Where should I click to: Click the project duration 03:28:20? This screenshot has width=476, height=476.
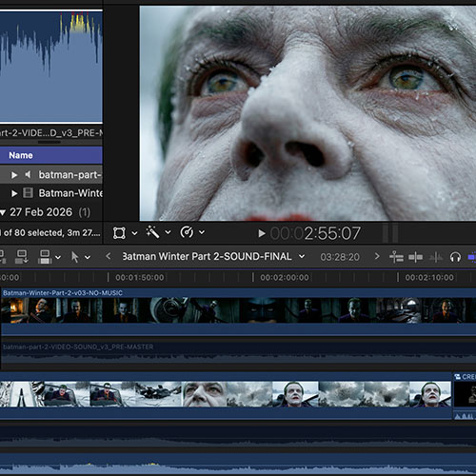[x=340, y=257]
